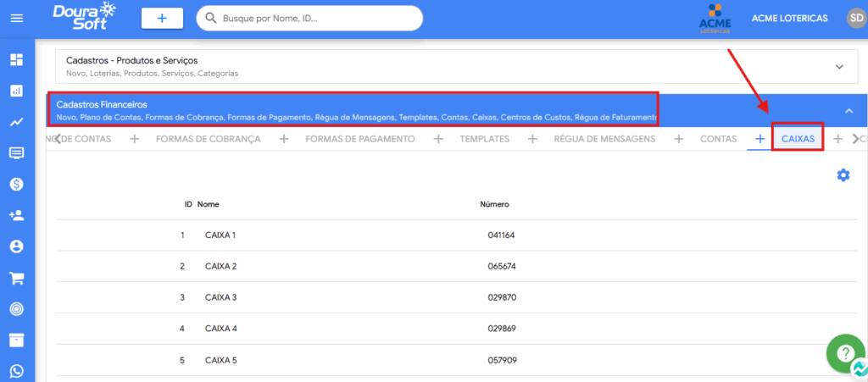The image size is (868, 382).
Task: Open the RÉGUA DE MENSAGENS tab
Action: (x=604, y=138)
